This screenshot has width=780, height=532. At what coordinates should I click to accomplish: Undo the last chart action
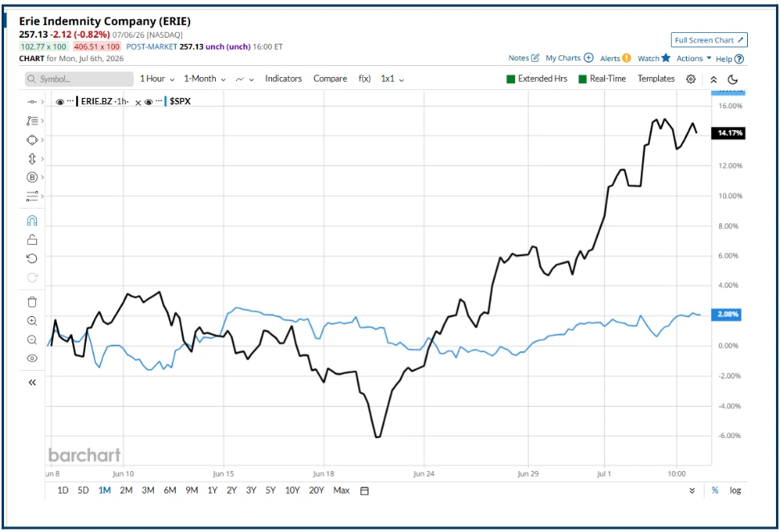(32, 258)
